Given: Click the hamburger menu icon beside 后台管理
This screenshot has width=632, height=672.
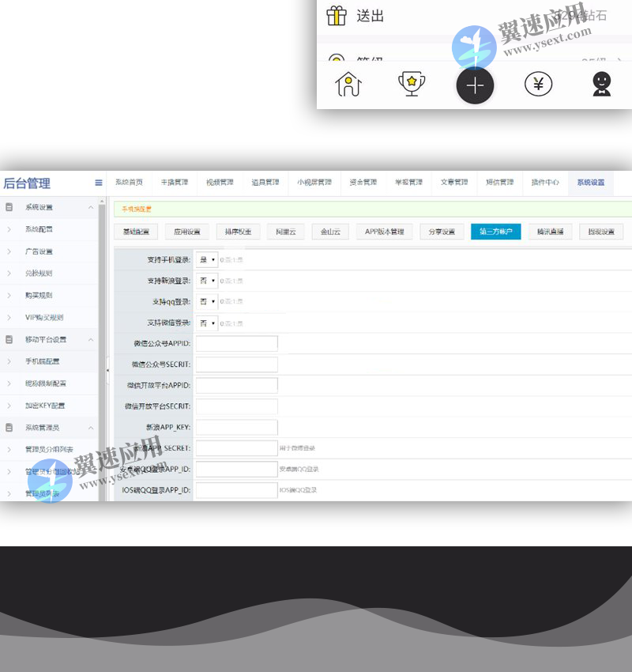Looking at the screenshot, I should [x=98, y=182].
